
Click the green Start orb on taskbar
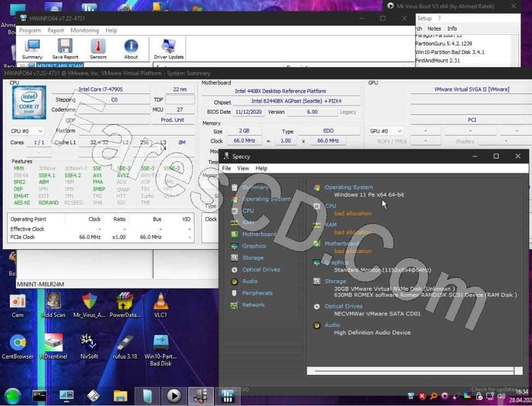click(x=13, y=396)
